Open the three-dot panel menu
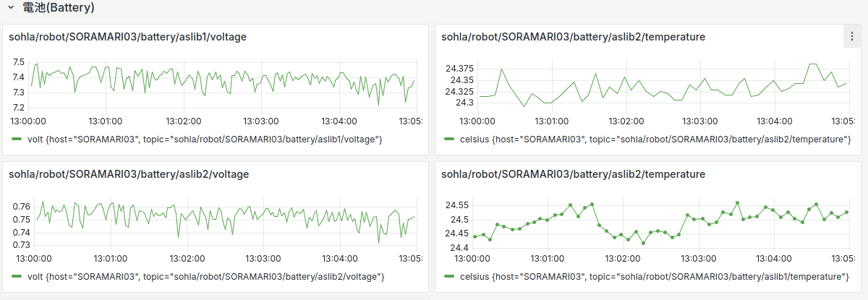 (850, 37)
